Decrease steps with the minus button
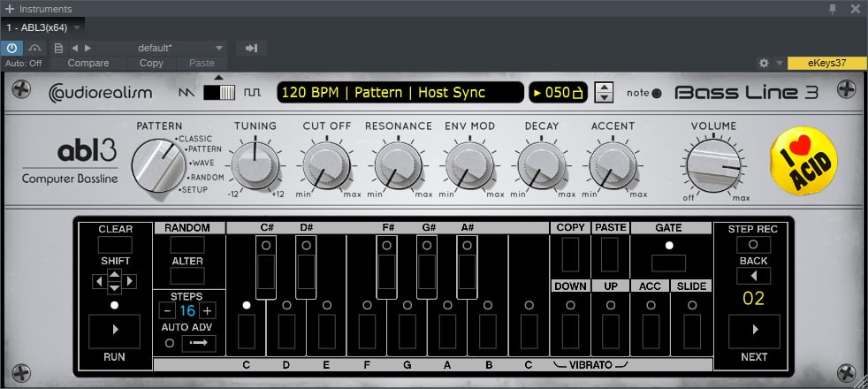 click(167, 310)
